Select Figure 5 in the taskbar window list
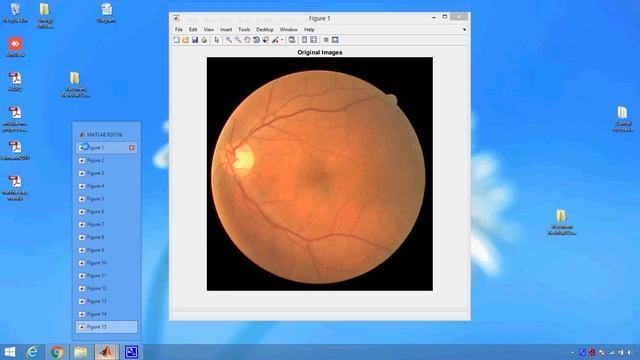This screenshot has width=640, height=360. 107,199
